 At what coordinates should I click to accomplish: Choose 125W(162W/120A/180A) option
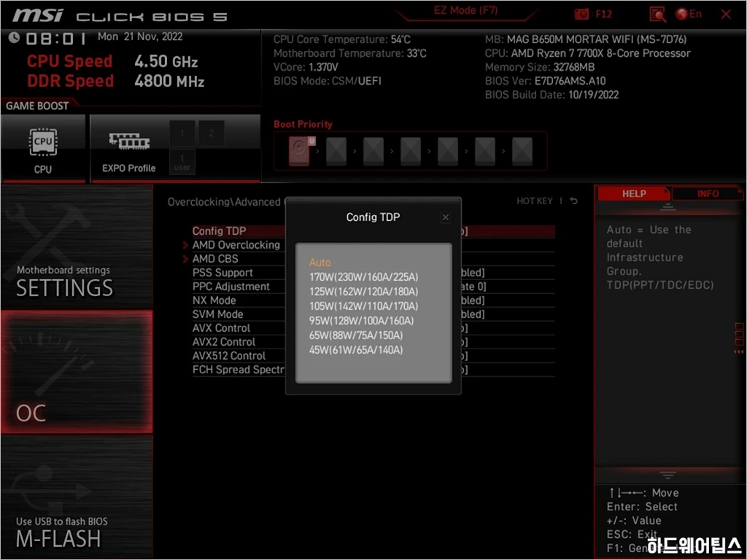click(363, 292)
